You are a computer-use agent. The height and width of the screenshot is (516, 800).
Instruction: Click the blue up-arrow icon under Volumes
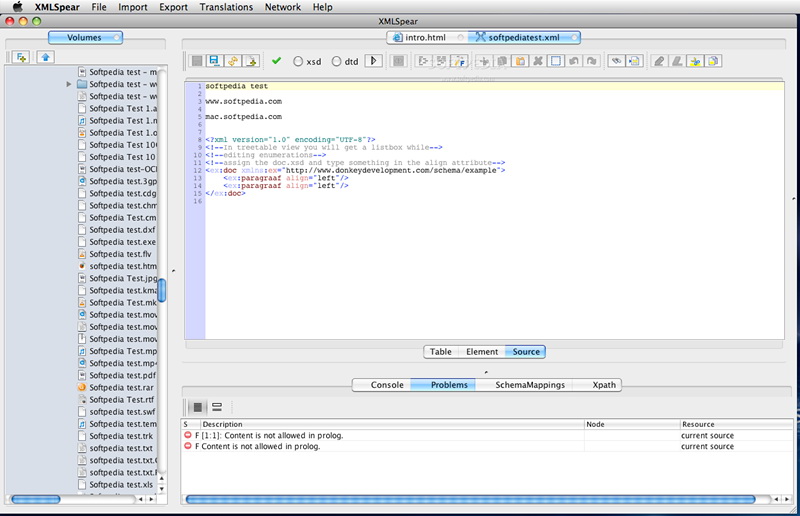44,57
